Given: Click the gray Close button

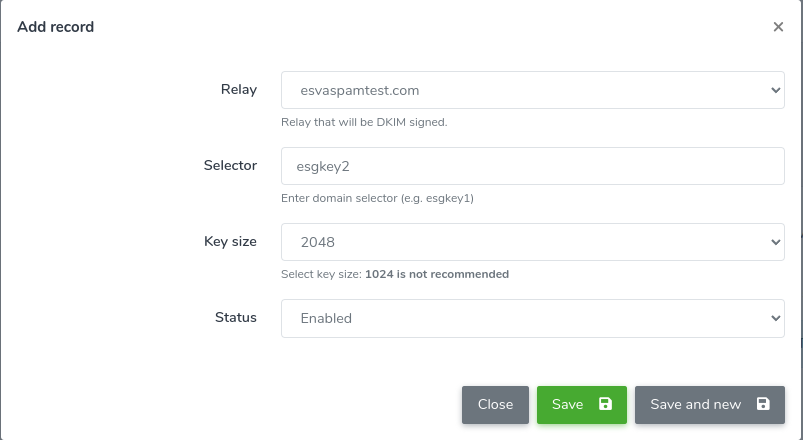Looking at the screenshot, I should click(495, 405).
